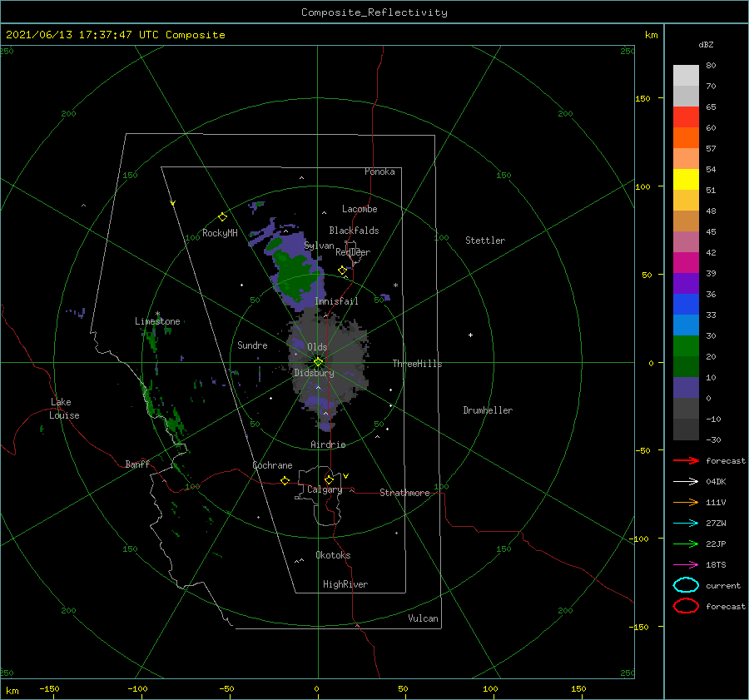749x700 pixels.
Task: Click the Okotoks city label
Action: (333, 554)
